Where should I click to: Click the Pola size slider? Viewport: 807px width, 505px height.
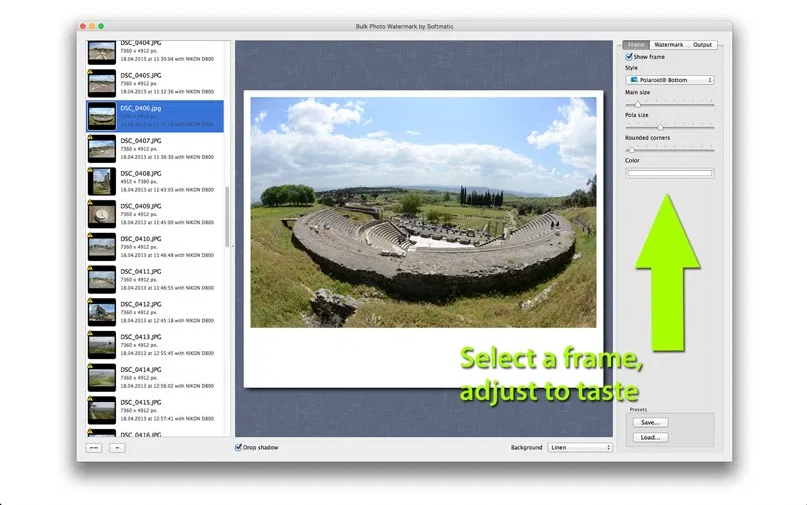coord(660,127)
